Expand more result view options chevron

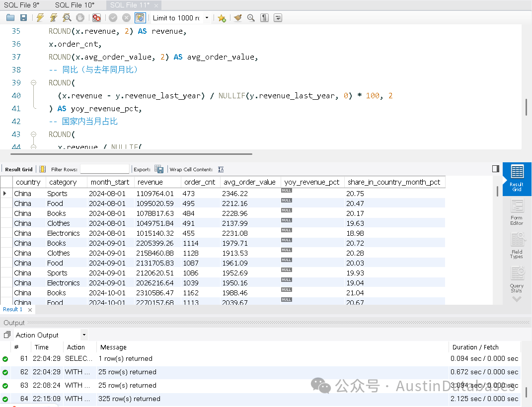pos(517,299)
